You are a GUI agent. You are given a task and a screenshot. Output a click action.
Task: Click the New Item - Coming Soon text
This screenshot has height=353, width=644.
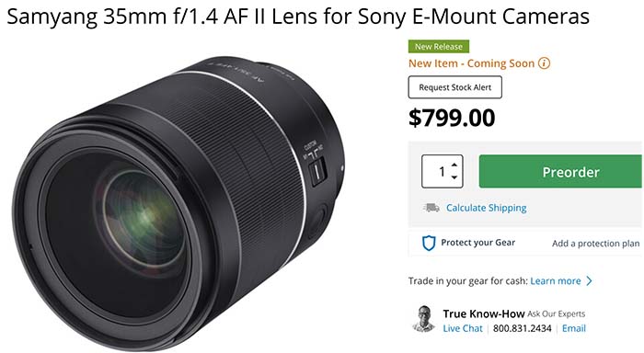pyautogui.click(x=471, y=63)
